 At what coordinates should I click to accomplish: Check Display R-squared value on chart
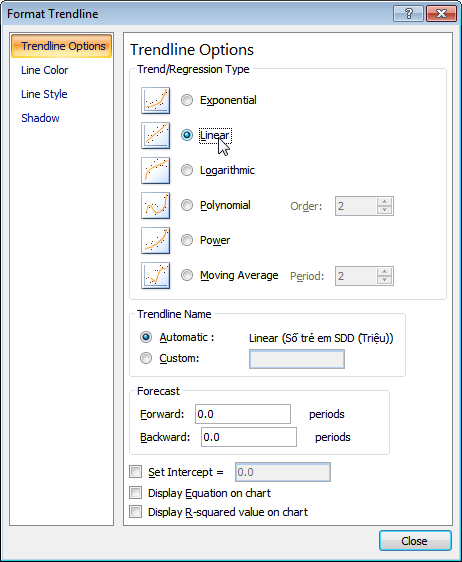[x=135, y=511]
